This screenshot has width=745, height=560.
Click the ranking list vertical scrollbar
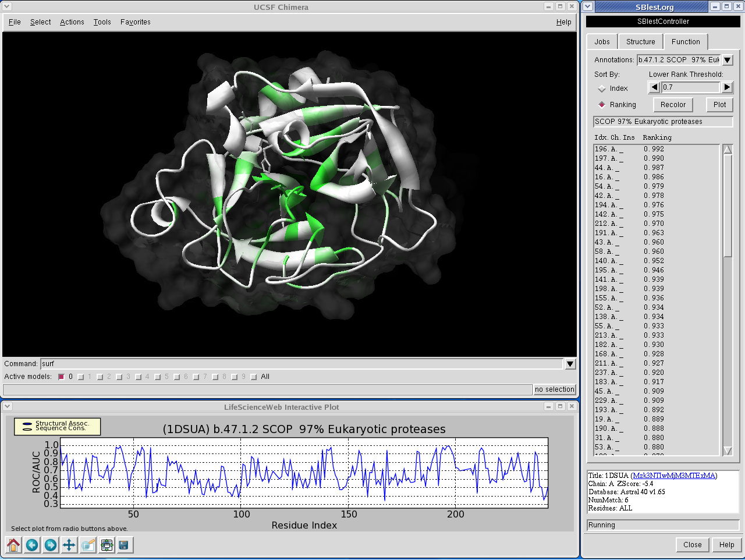[728, 205]
